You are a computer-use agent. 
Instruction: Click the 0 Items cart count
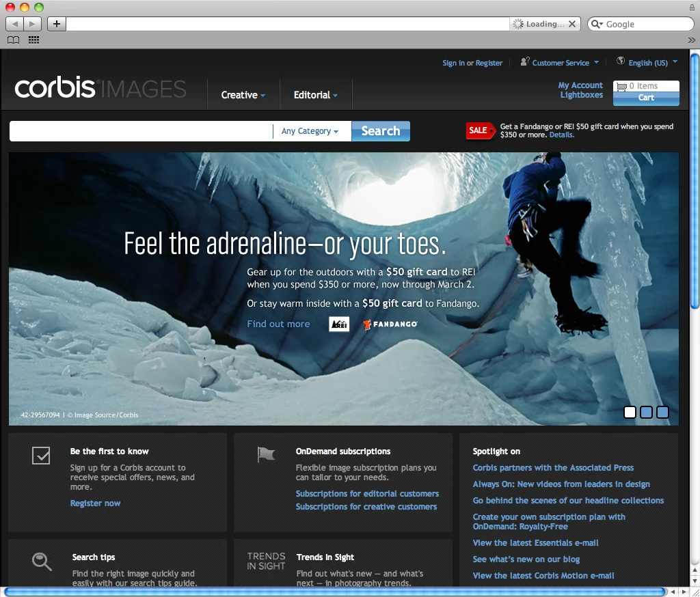[643, 85]
